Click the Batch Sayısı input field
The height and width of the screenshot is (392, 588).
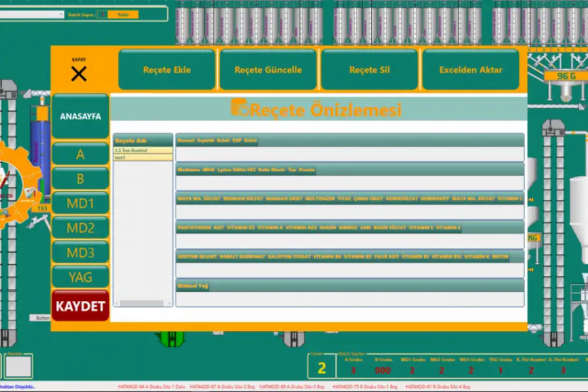coord(103,14)
